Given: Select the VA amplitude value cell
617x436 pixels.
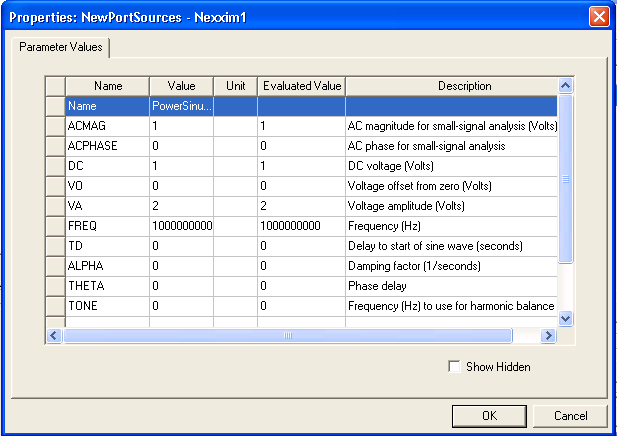Looking at the screenshot, I should pyautogui.click(x=181, y=206).
